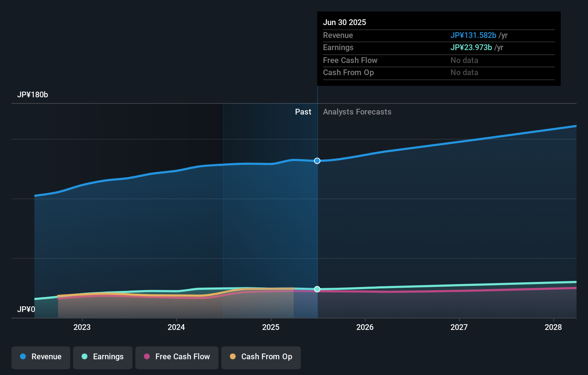
Task: Click the yellow Cash From Op legend dot
Action: 233,357
